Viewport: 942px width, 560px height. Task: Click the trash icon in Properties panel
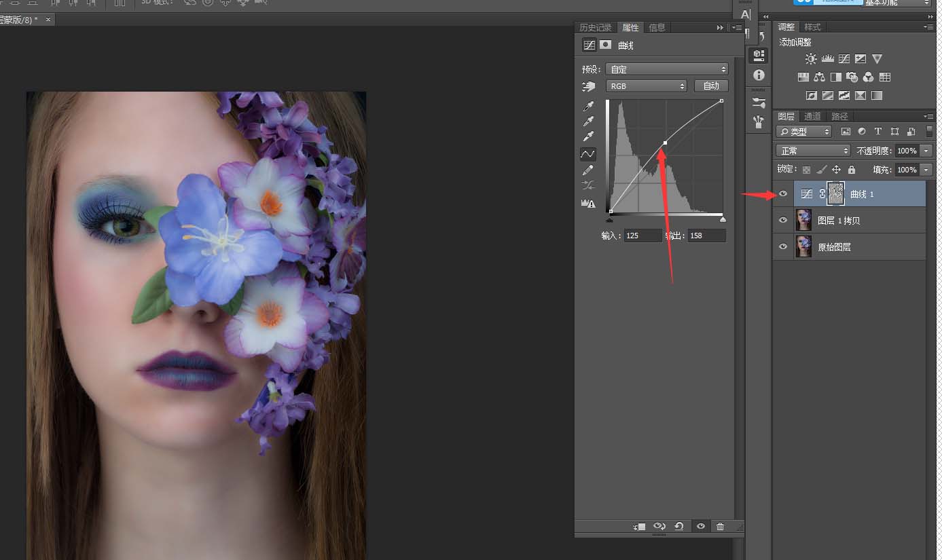720,526
